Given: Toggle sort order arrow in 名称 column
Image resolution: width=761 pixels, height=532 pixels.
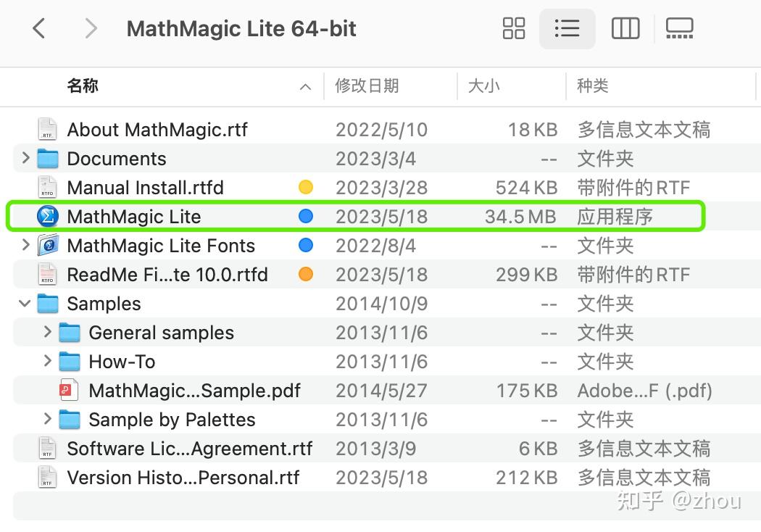Looking at the screenshot, I should (x=305, y=87).
